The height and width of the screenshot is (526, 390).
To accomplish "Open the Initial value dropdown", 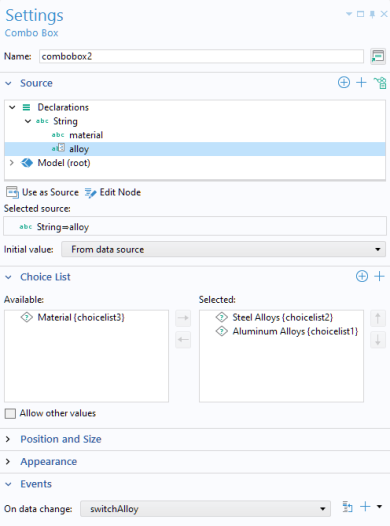I will pyautogui.click(x=223, y=249).
